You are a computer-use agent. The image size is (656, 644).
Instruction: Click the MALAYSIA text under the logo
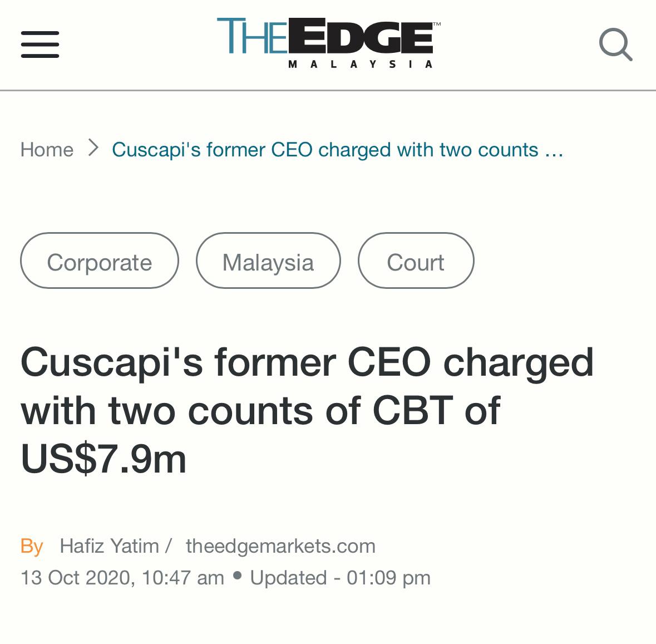360,64
